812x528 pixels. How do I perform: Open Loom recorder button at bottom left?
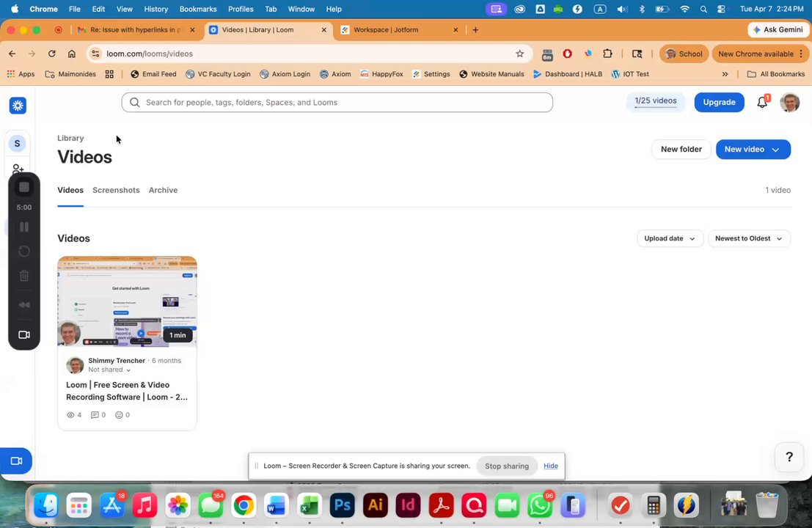click(x=16, y=461)
